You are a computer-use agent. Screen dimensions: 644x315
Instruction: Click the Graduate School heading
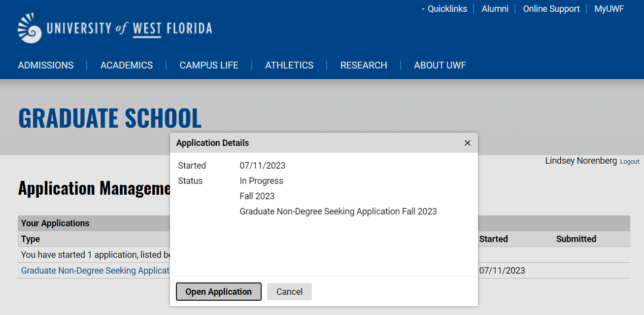[110, 118]
